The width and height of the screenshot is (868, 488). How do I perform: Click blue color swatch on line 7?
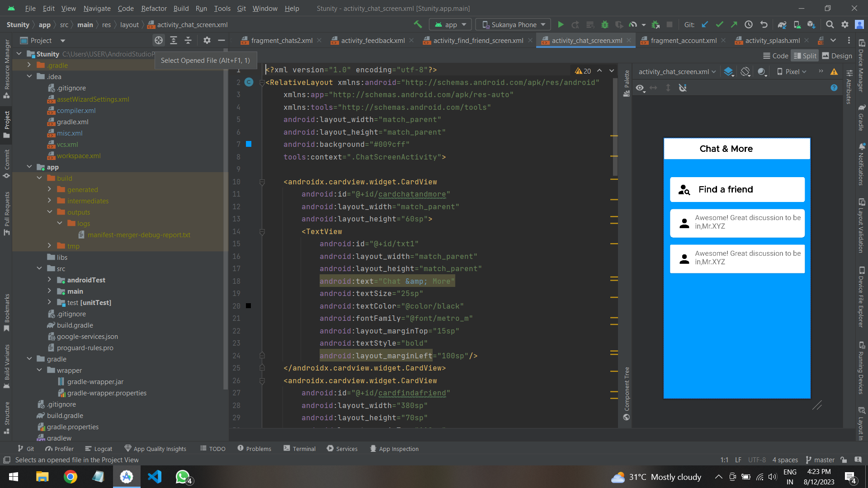pos(249,144)
